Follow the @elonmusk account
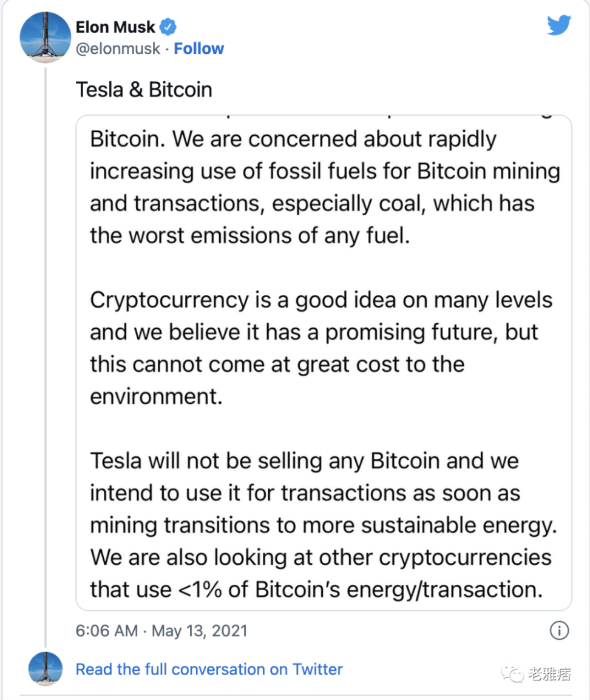 [198, 49]
